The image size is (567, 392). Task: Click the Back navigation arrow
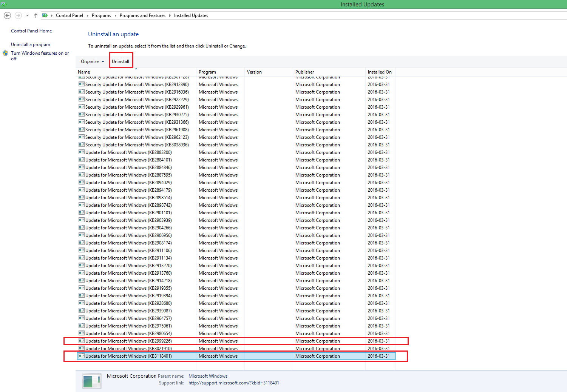(7, 15)
